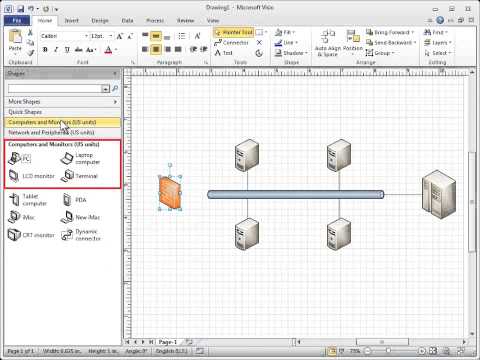Toggle Underline formatting
The image size is (480, 360).
(x=67, y=50)
